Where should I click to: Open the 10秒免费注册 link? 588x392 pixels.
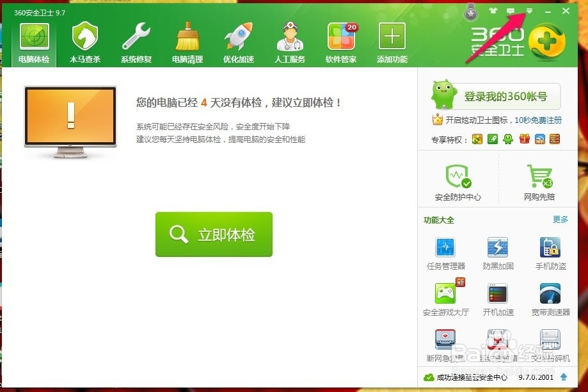point(538,120)
